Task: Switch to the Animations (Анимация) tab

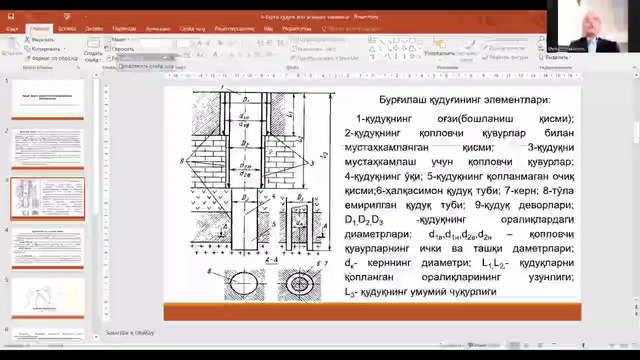Action: click(158, 29)
